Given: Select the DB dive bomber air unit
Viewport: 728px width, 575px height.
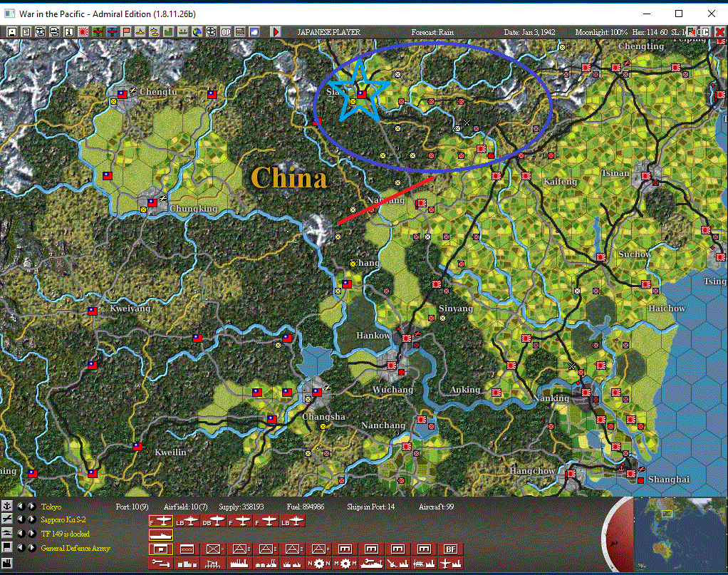Looking at the screenshot, I should [x=214, y=521].
